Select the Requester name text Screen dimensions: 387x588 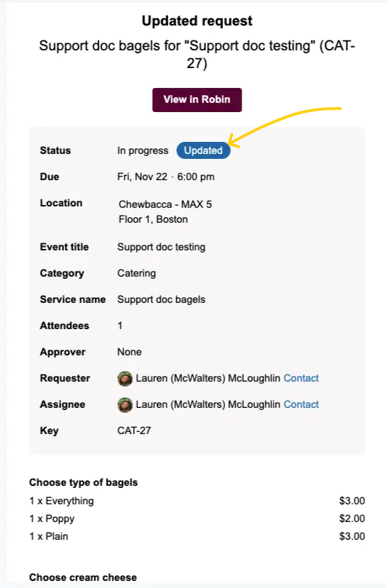pos(208,378)
